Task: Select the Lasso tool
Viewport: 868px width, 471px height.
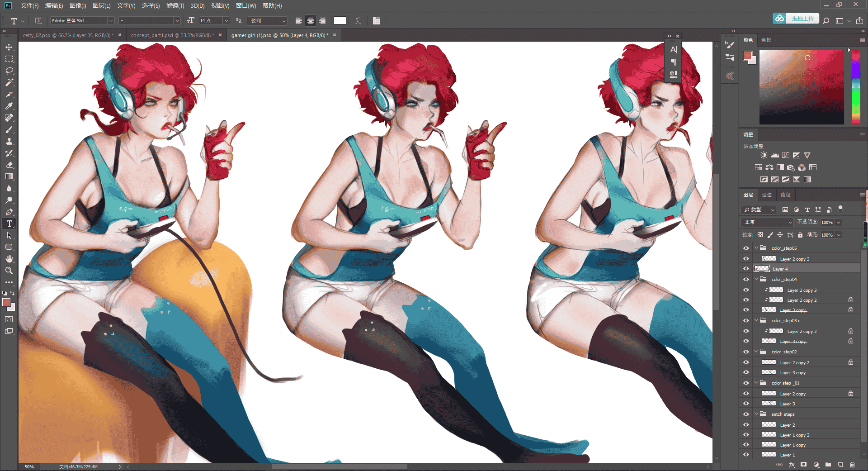Action: (9, 71)
